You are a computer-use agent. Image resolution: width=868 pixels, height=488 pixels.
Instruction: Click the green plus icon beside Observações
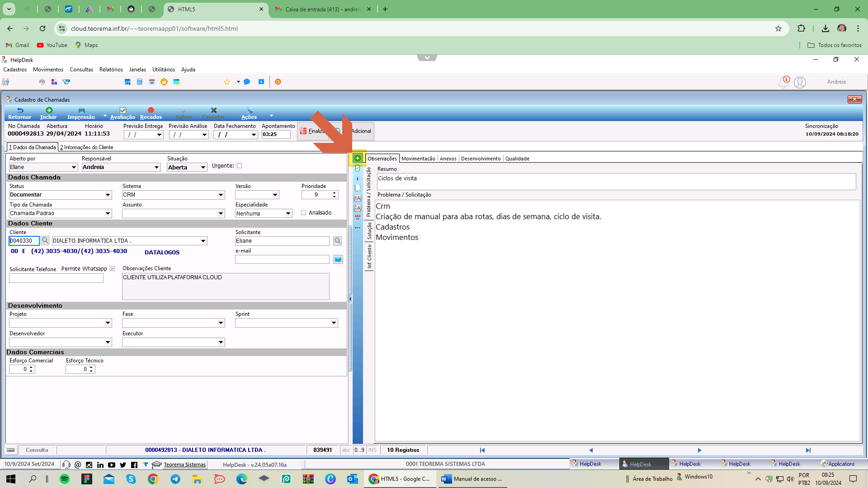(358, 158)
